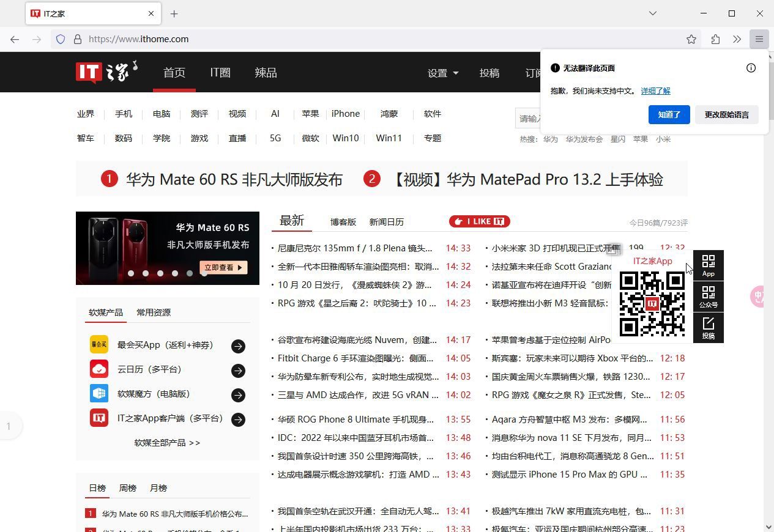Open the tracking protection shield icon

[x=61, y=39]
